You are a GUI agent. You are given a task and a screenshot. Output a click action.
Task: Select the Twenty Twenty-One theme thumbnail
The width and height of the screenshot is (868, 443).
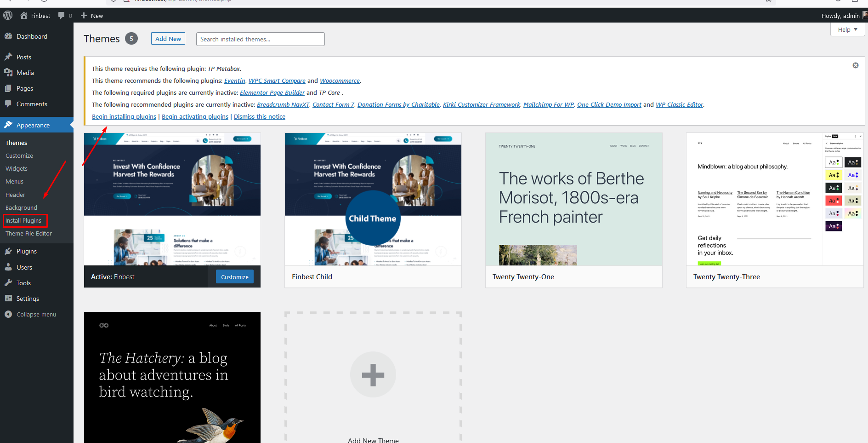click(573, 199)
